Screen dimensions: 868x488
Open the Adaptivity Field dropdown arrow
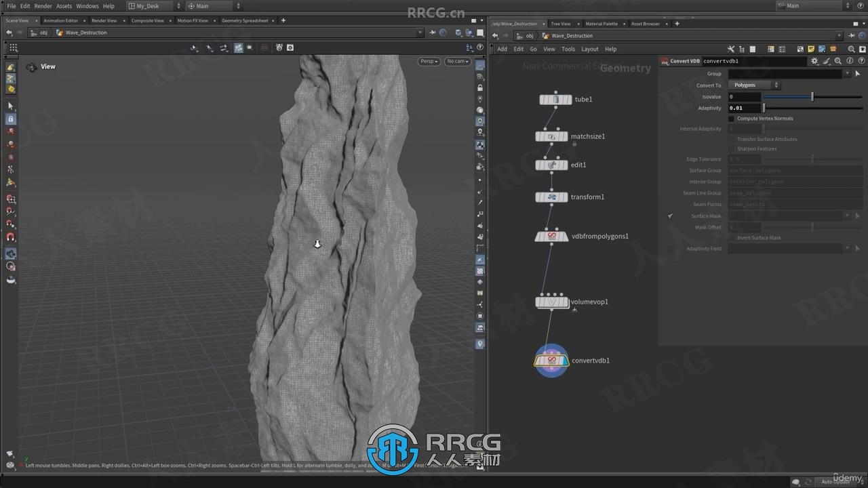(847, 249)
